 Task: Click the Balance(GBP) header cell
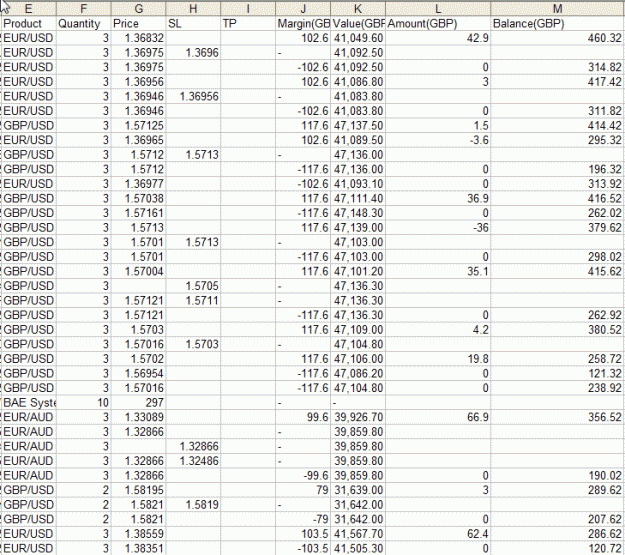coord(558,24)
